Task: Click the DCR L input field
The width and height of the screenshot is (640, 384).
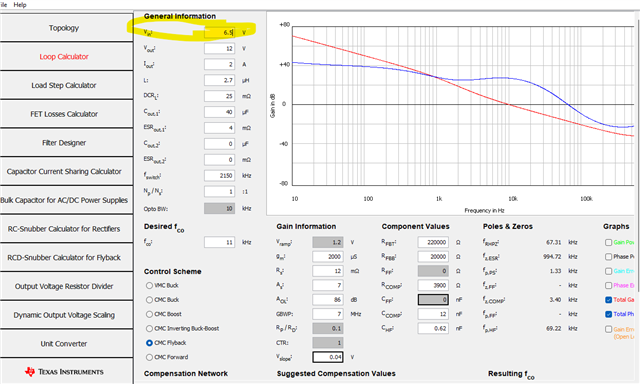Action: [220, 96]
